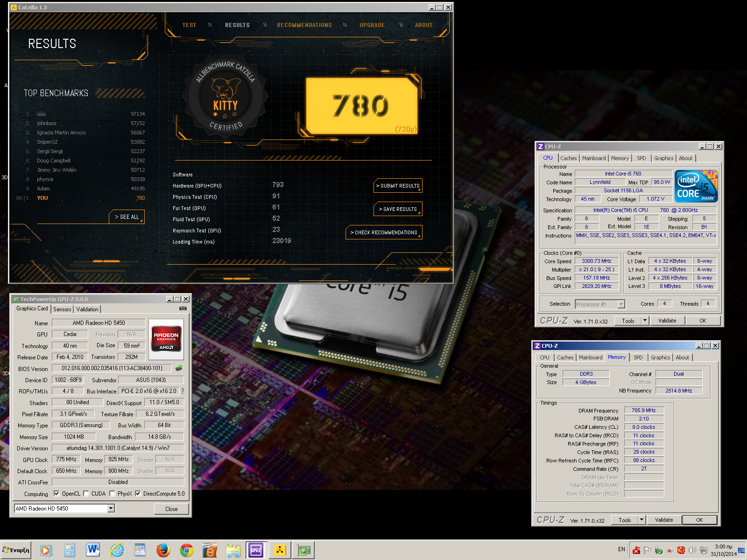The width and height of the screenshot is (747, 560).
Task: Launch Firefox from the taskbar
Action: coord(163,551)
